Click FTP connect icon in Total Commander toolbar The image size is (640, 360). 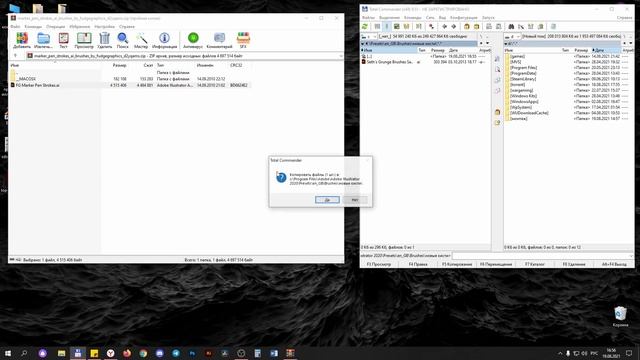pyautogui.click(x=489, y=27)
